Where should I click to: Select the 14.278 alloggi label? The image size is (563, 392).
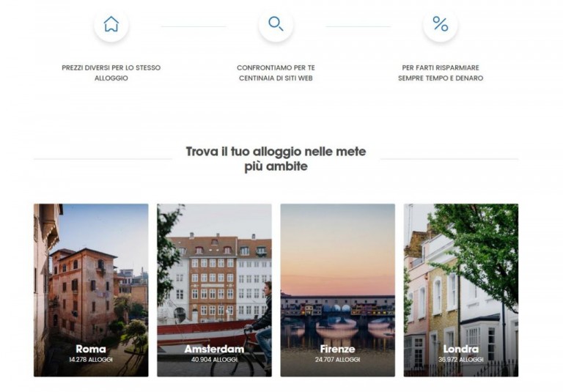[91, 359]
